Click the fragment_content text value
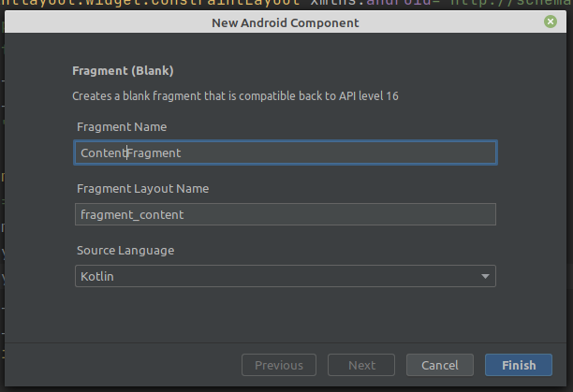Image resolution: width=573 pixels, height=392 pixels. point(132,214)
